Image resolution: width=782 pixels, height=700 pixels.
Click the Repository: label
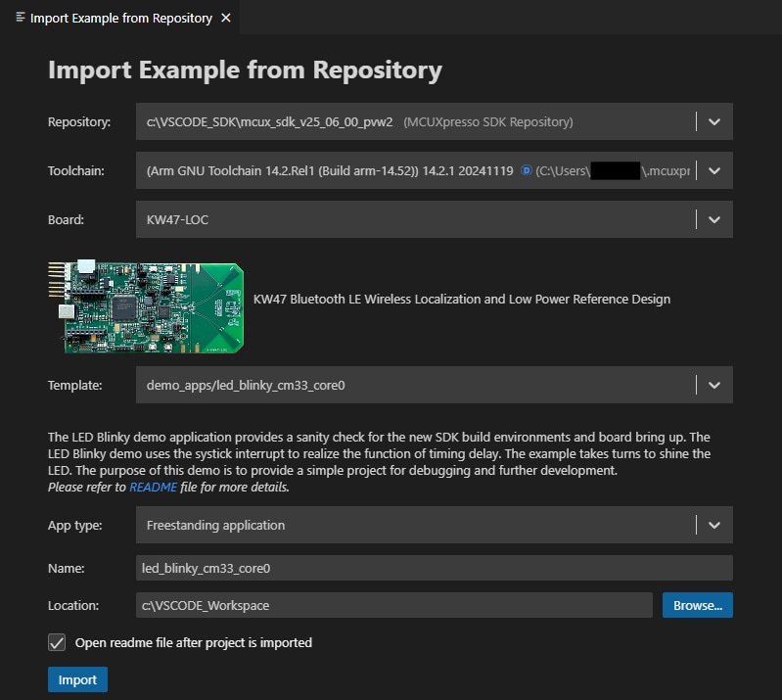click(x=79, y=121)
